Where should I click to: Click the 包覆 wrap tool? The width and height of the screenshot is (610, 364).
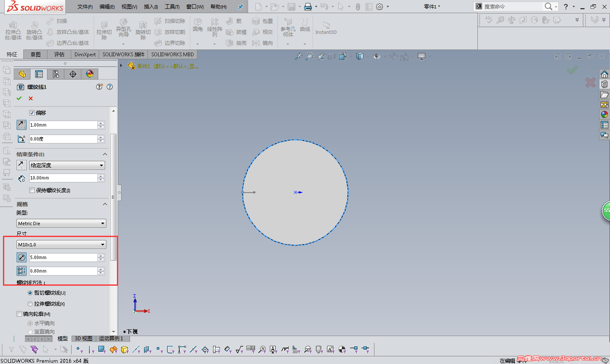[x=262, y=21]
